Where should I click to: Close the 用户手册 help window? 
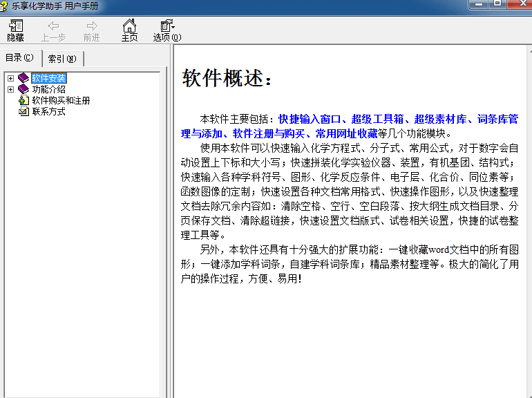520,4
